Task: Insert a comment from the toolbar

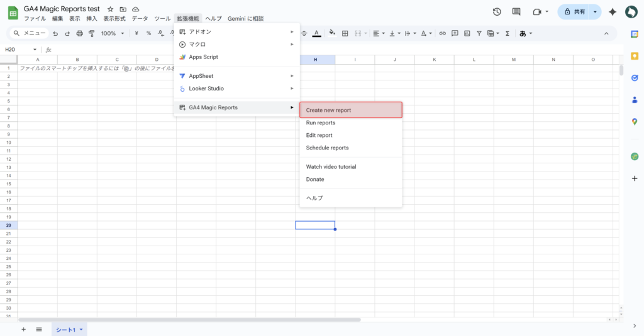Action: (x=455, y=34)
